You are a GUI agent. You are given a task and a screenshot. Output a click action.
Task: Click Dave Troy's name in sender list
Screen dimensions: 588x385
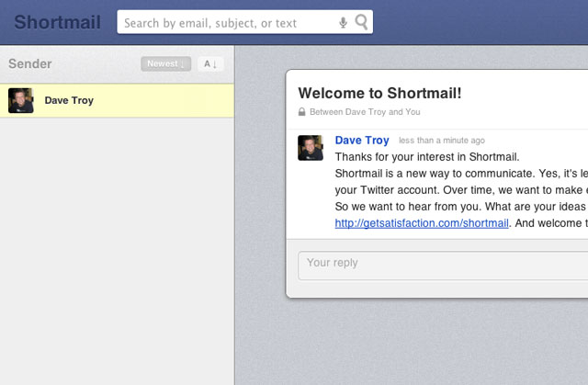[x=69, y=101]
